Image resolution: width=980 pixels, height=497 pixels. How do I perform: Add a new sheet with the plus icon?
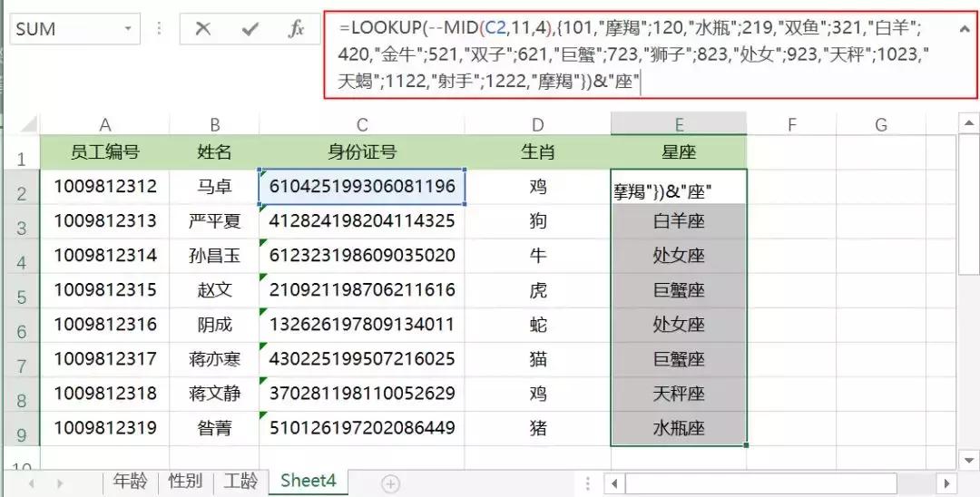click(x=390, y=482)
